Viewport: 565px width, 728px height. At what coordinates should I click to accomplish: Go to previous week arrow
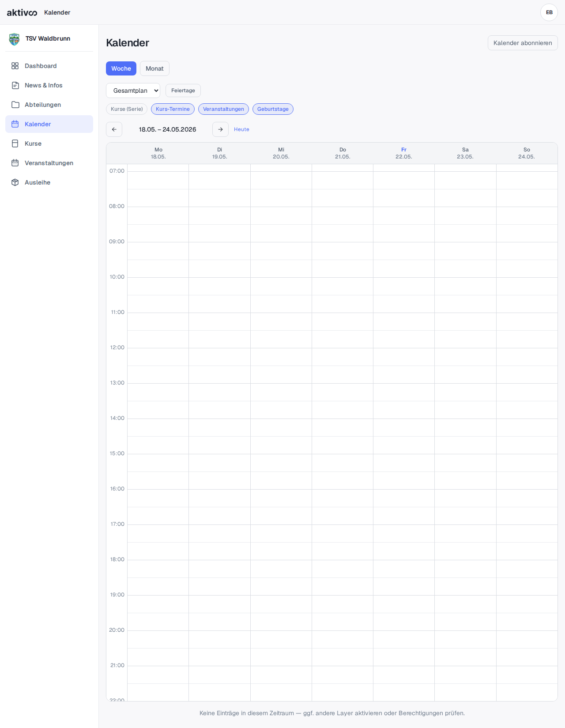click(x=114, y=129)
